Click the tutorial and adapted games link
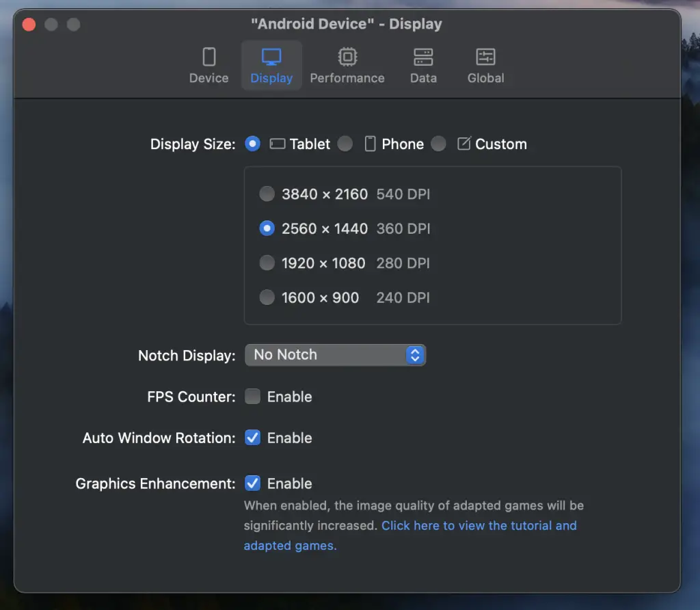Image resolution: width=700 pixels, height=610 pixels. 479,526
